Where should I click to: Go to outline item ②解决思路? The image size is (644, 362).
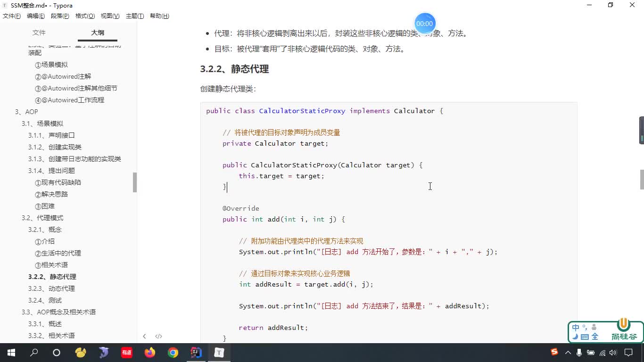[51, 194]
